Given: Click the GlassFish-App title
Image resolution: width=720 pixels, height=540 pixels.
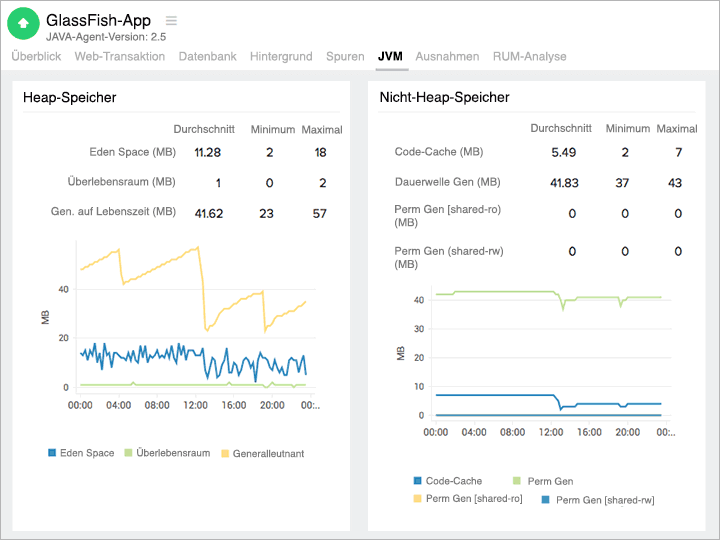Looking at the screenshot, I should [x=99, y=20].
